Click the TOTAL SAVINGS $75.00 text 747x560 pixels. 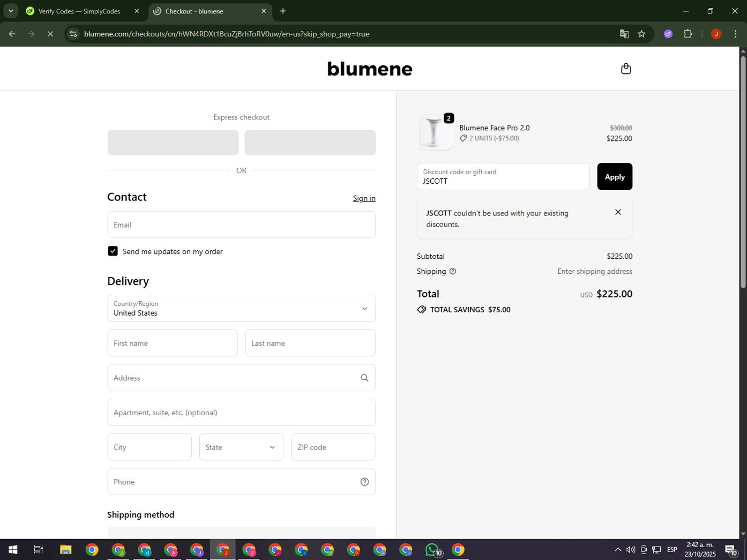pyautogui.click(x=470, y=310)
